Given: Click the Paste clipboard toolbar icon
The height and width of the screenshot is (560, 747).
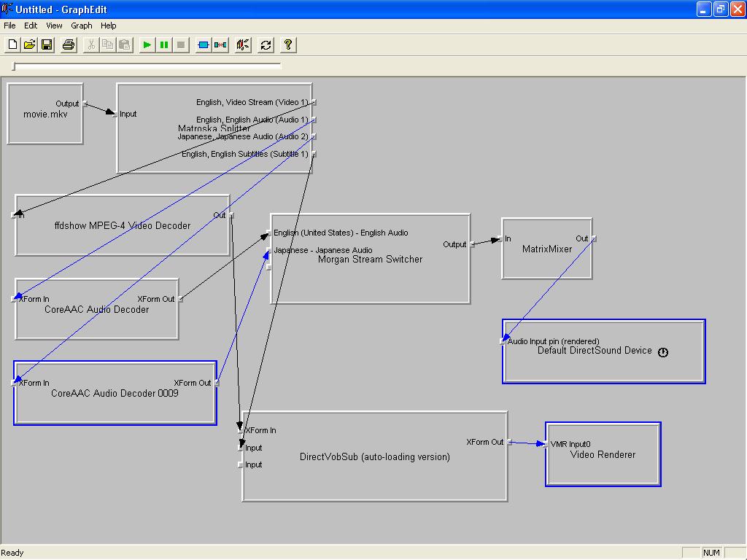Looking at the screenshot, I should pos(125,44).
